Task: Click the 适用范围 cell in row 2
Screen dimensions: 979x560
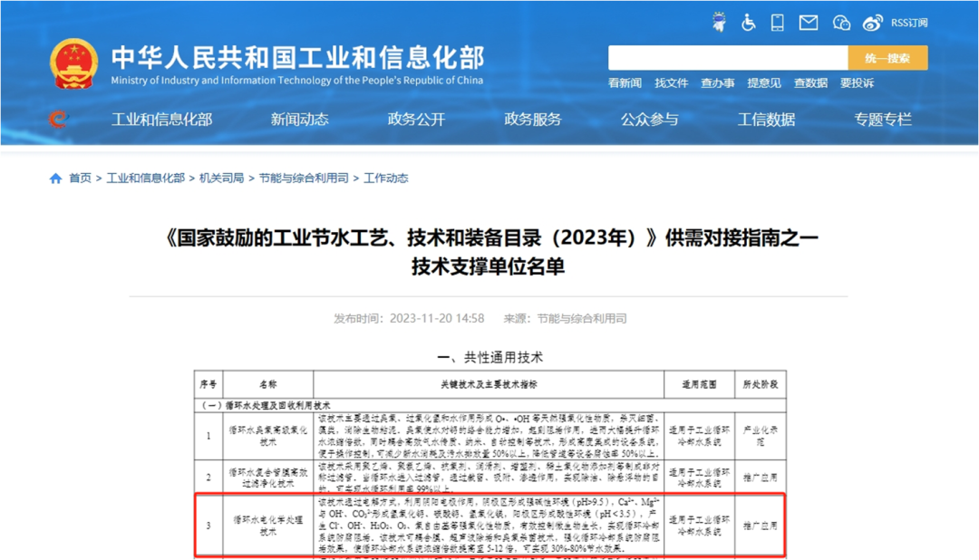Action: 699,478
